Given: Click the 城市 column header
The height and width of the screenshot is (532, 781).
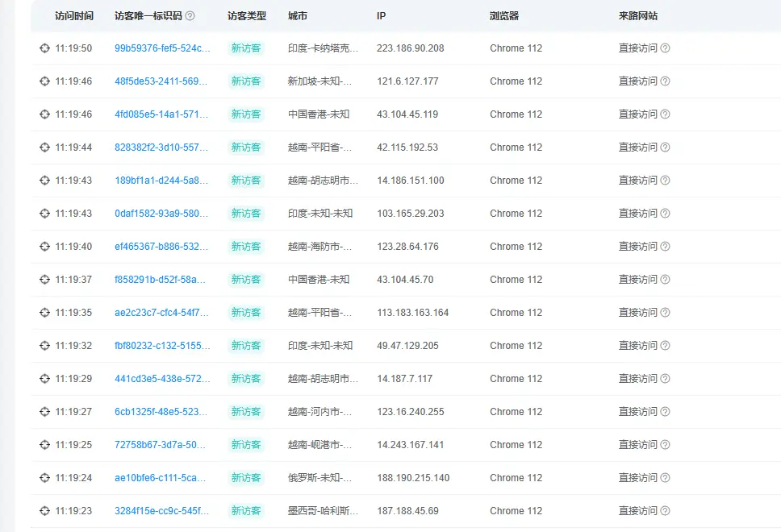Looking at the screenshot, I should coord(298,16).
